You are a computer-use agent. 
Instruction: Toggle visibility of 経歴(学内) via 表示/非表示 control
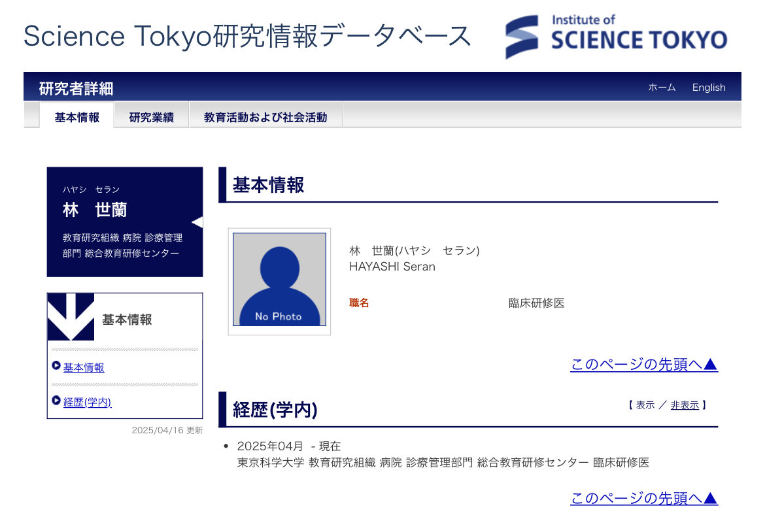pyautogui.click(x=664, y=405)
